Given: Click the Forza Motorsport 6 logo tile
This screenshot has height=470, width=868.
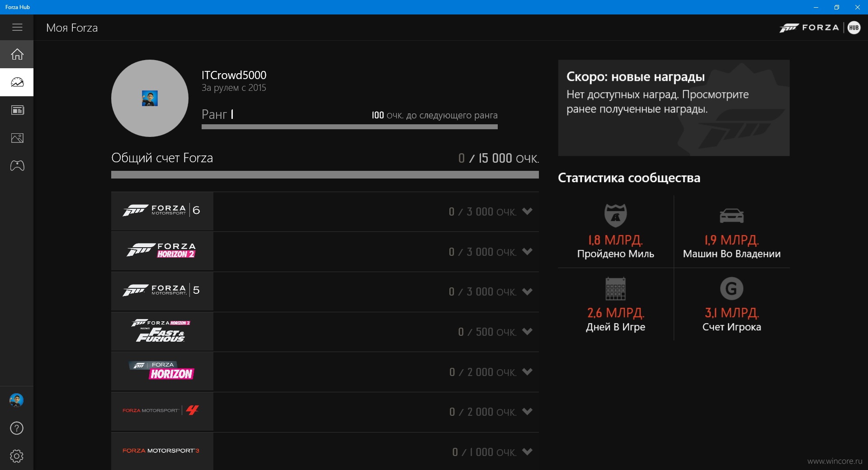Looking at the screenshot, I should tap(162, 211).
